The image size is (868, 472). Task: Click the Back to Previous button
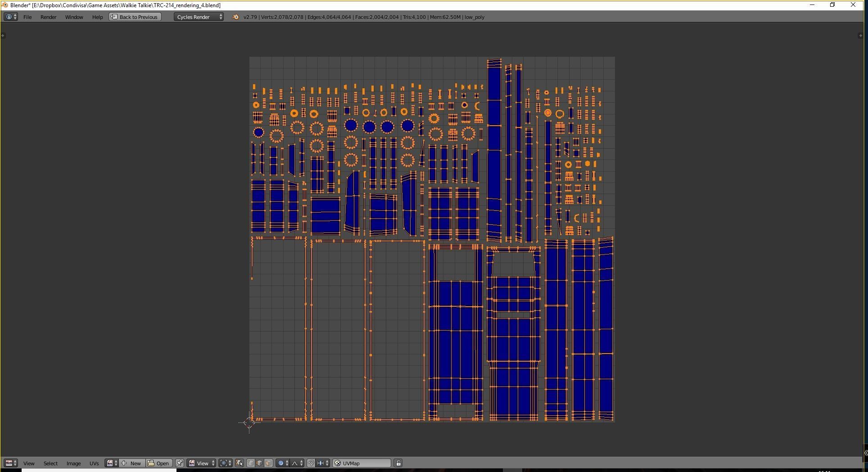[135, 17]
